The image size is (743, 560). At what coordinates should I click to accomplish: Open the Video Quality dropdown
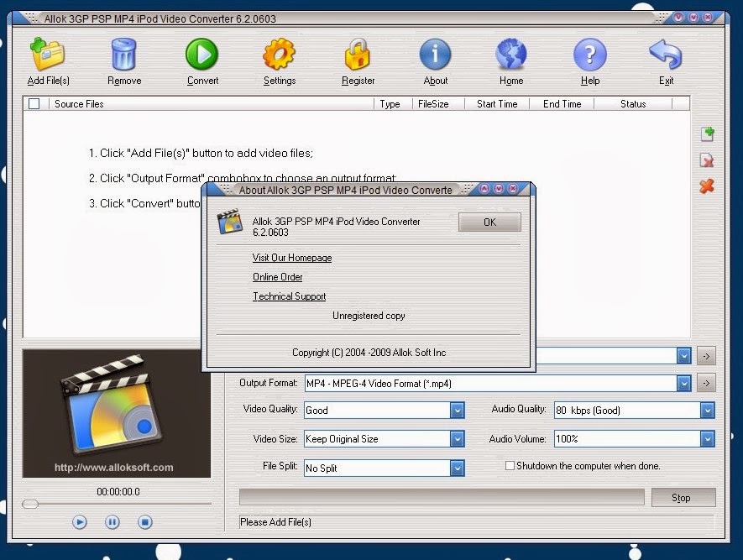(x=458, y=411)
